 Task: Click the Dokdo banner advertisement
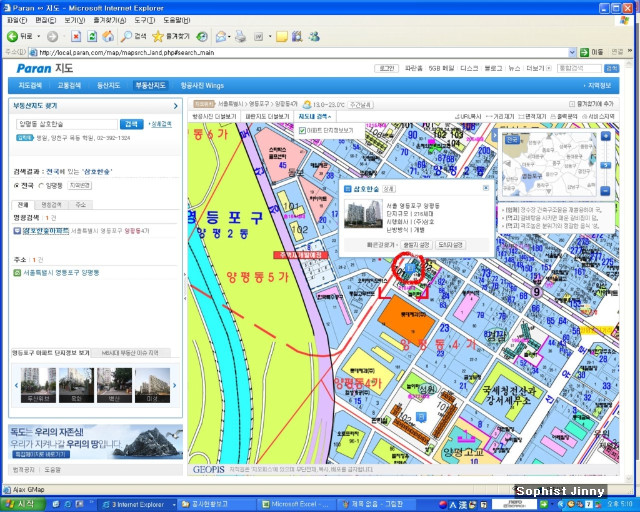point(95,442)
